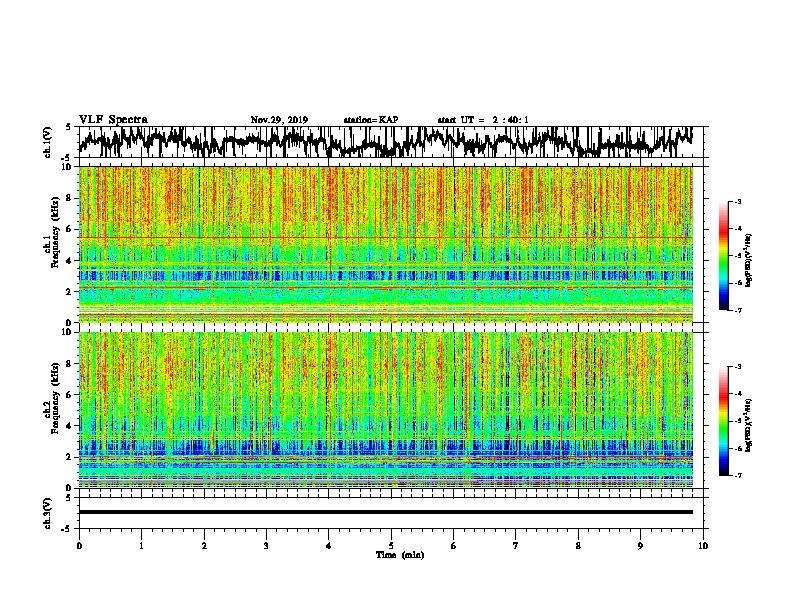This screenshot has width=792, height=612.
Task: Click the "start UT = 2 :40: 1" text
Action: pyautogui.click(x=483, y=120)
